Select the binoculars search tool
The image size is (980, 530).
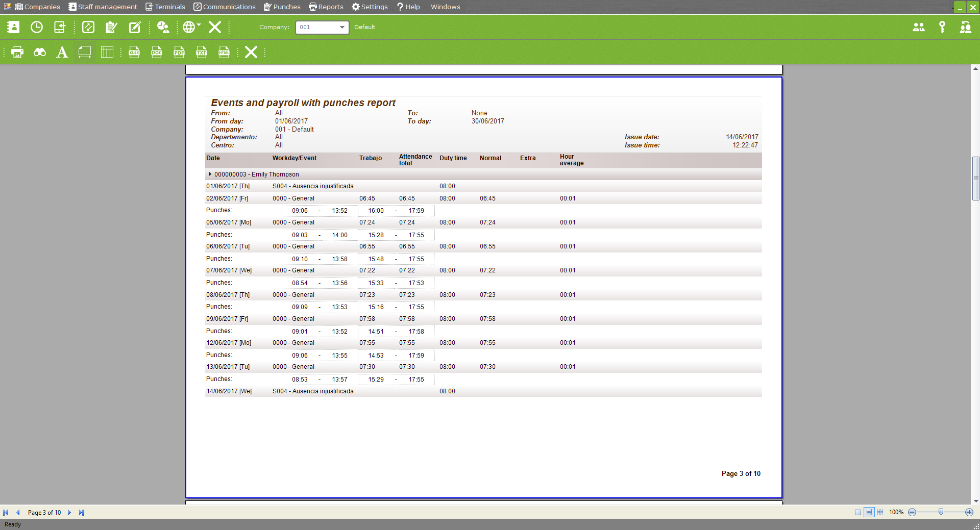coord(39,52)
